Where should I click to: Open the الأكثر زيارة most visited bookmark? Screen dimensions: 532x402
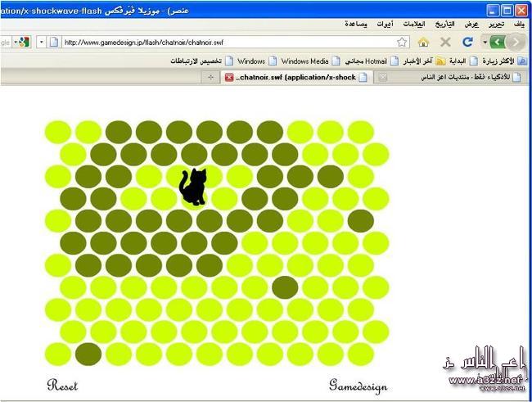click(x=505, y=61)
